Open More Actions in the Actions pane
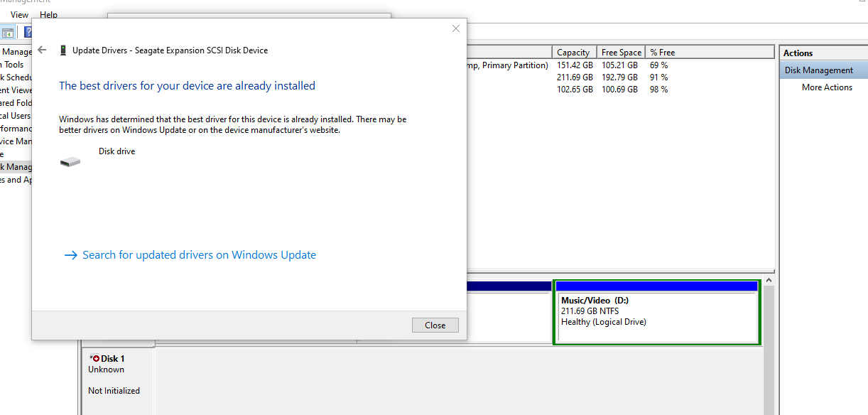Screen dimensions: 868x415 827,87
